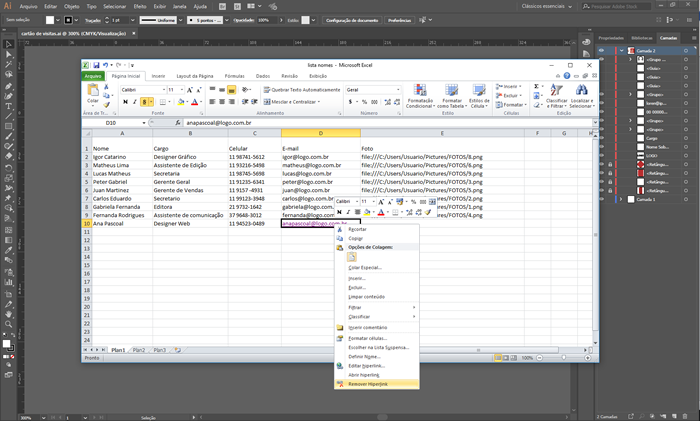Open Classificar e Filtrar in Excel
The height and width of the screenshot is (421, 700).
(x=556, y=96)
